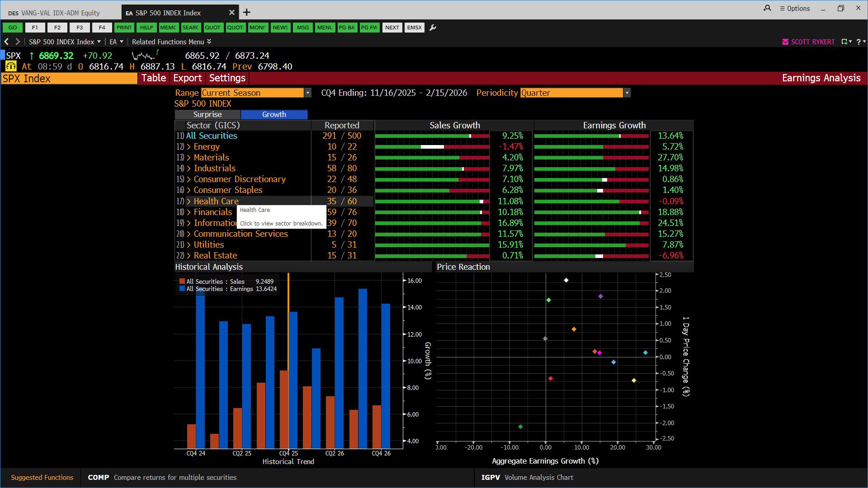Click the Export button
Viewport: 868px width, 488px height.
click(x=187, y=78)
